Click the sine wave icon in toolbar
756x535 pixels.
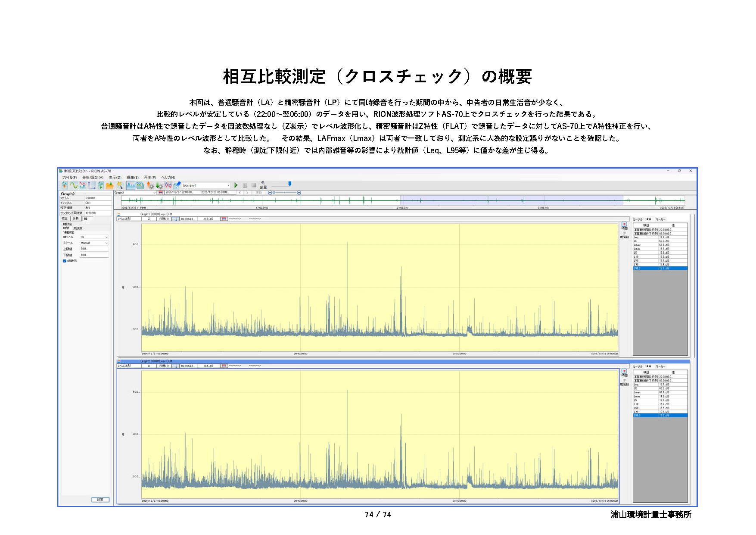pyautogui.click(x=74, y=185)
